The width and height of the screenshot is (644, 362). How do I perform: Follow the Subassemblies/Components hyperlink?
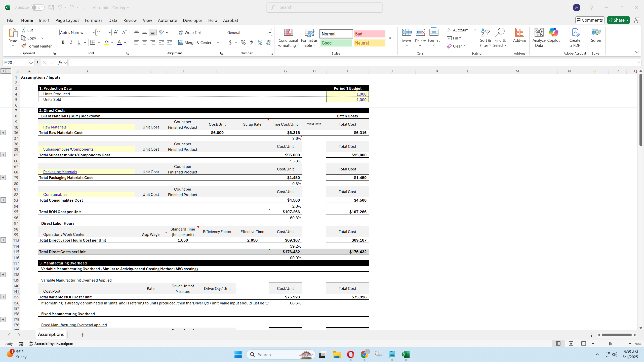pyautogui.click(x=68, y=149)
